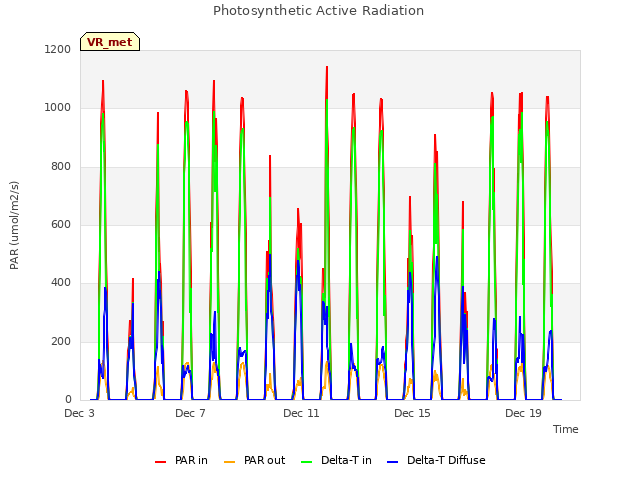
Task: Click the Dec 7 x-axis label
Action: pyautogui.click(x=190, y=413)
